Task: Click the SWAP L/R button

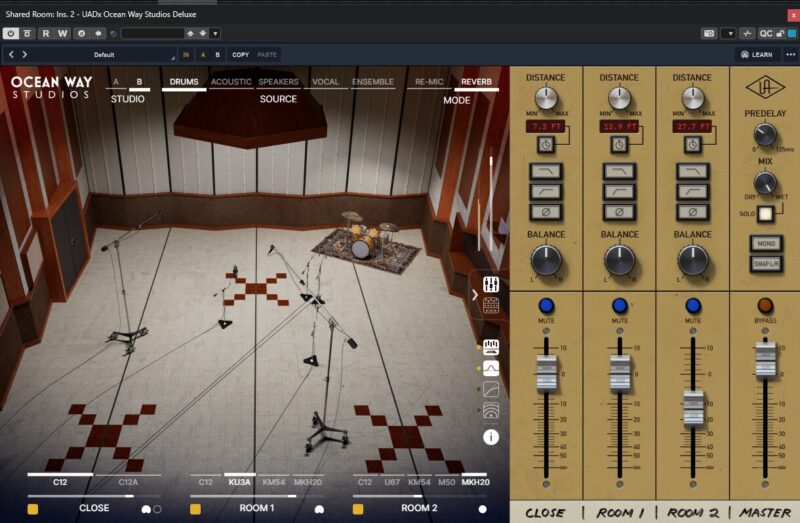Action: click(x=766, y=264)
